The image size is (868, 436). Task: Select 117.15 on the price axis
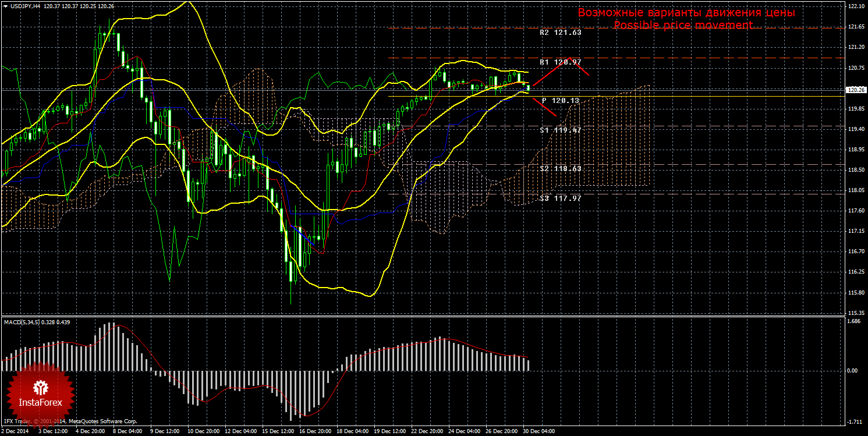(856, 231)
